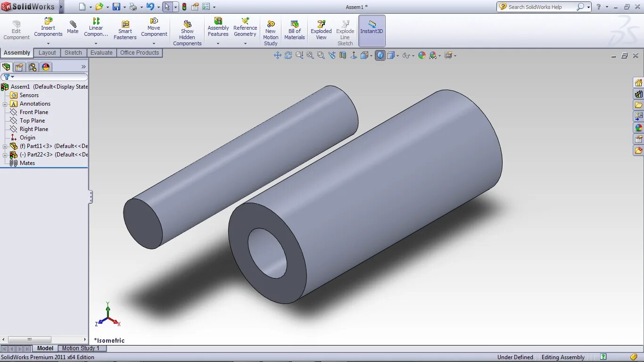This screenshot has height=362, width=644.
Task: Switch to the Sketch tab
Action: 73,53
